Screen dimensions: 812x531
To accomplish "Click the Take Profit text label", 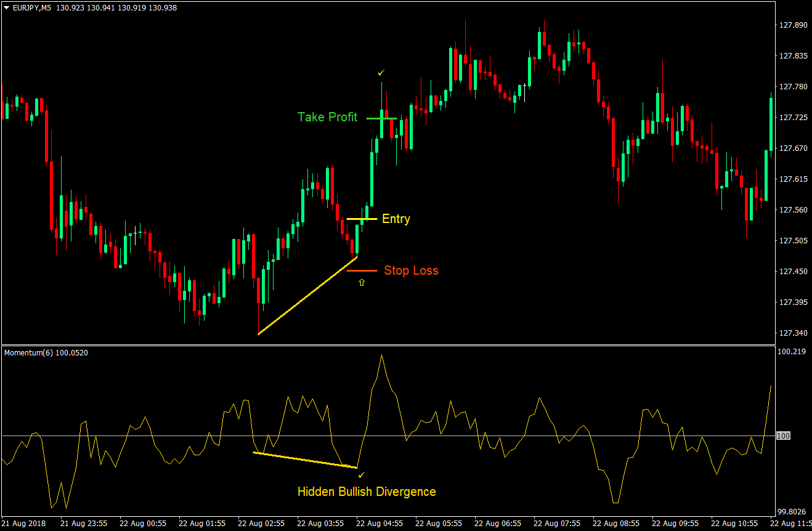I will pyautogui.click(x=327, y=117).
